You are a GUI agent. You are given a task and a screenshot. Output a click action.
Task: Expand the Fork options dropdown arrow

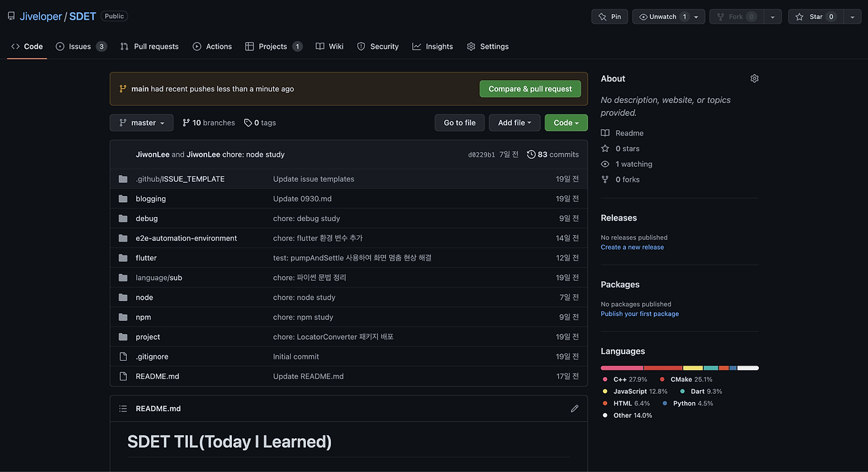pos(772,16)
